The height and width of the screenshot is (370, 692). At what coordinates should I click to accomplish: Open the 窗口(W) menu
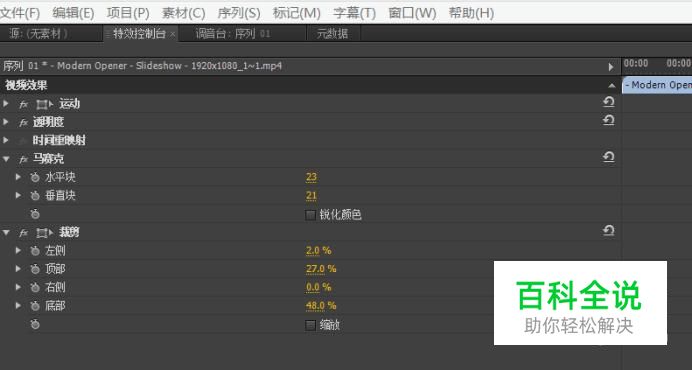tap(412, 13)
